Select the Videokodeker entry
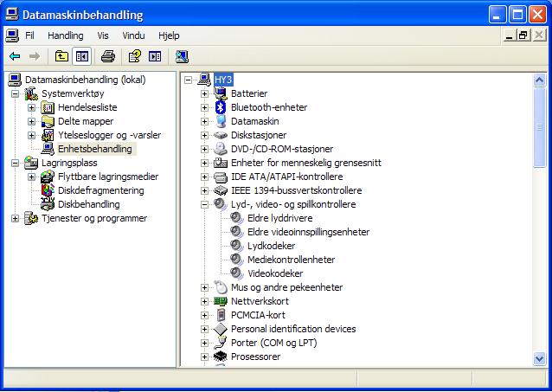The width and height of the screenshot is (552, 392). pos(275,273)
